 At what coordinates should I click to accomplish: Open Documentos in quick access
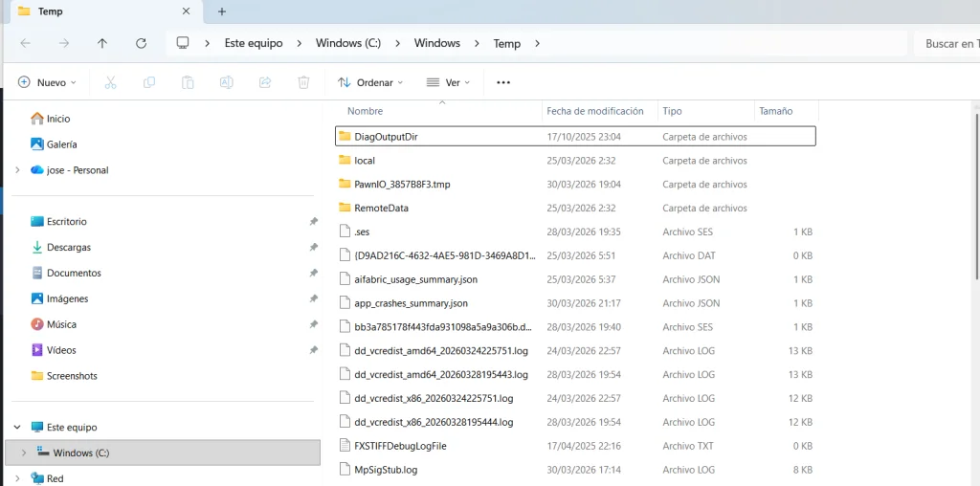[66, 273]
